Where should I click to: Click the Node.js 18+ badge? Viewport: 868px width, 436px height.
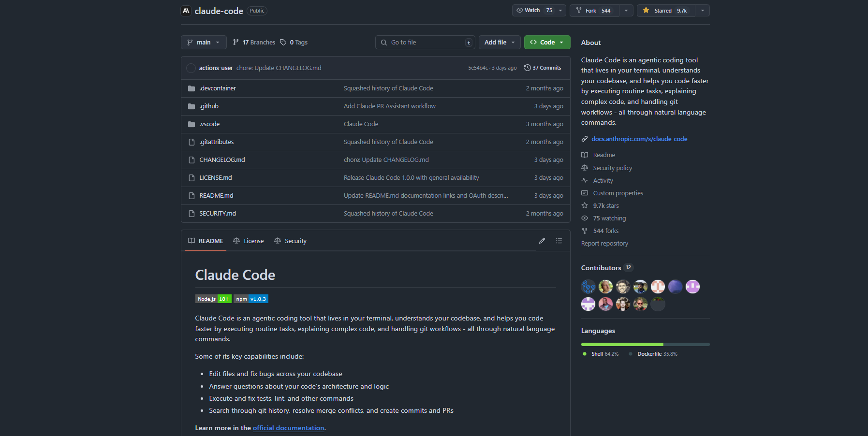click(x=213, y=299)
